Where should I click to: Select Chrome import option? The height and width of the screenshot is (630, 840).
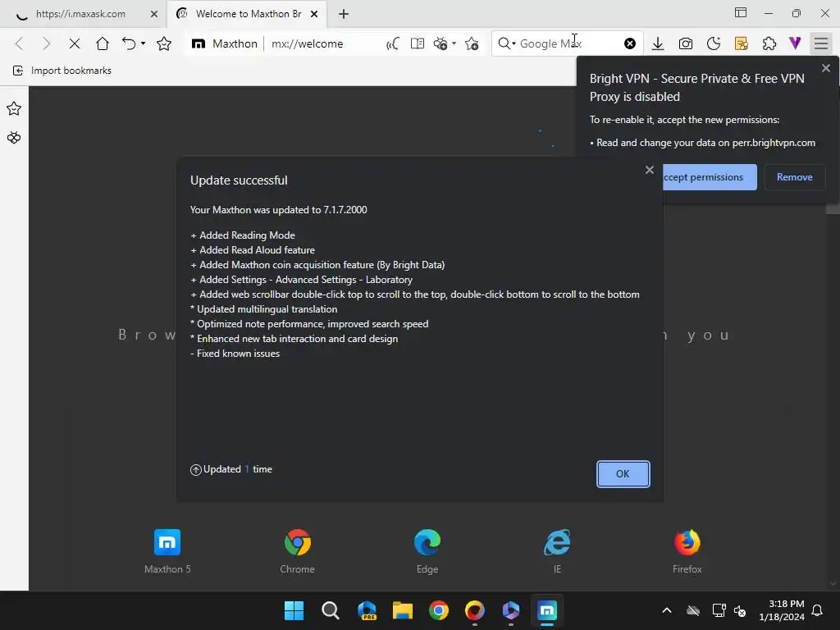297,552
